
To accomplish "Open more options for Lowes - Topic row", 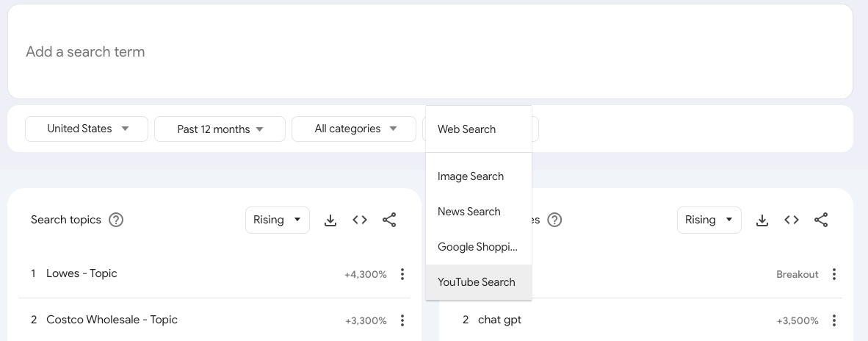I will 402,274.
